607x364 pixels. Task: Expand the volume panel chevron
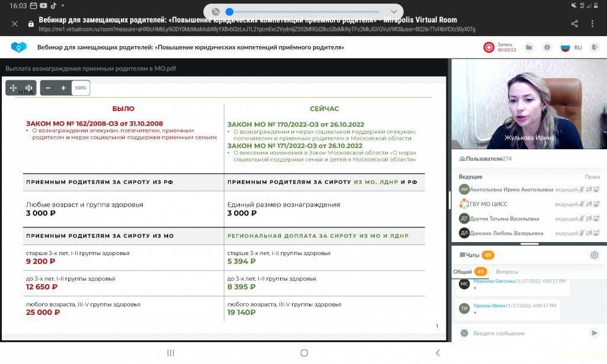(x=394, y=12)
